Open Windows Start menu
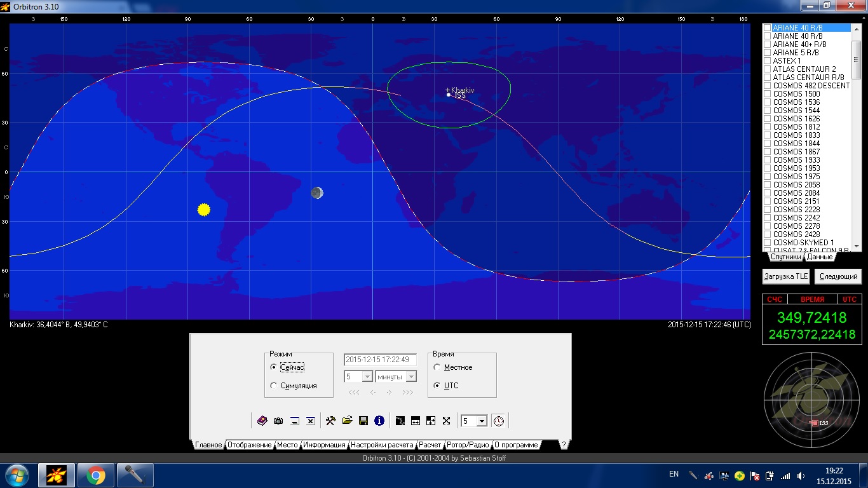This screenshot has height=488, width=868. [17, 475]
